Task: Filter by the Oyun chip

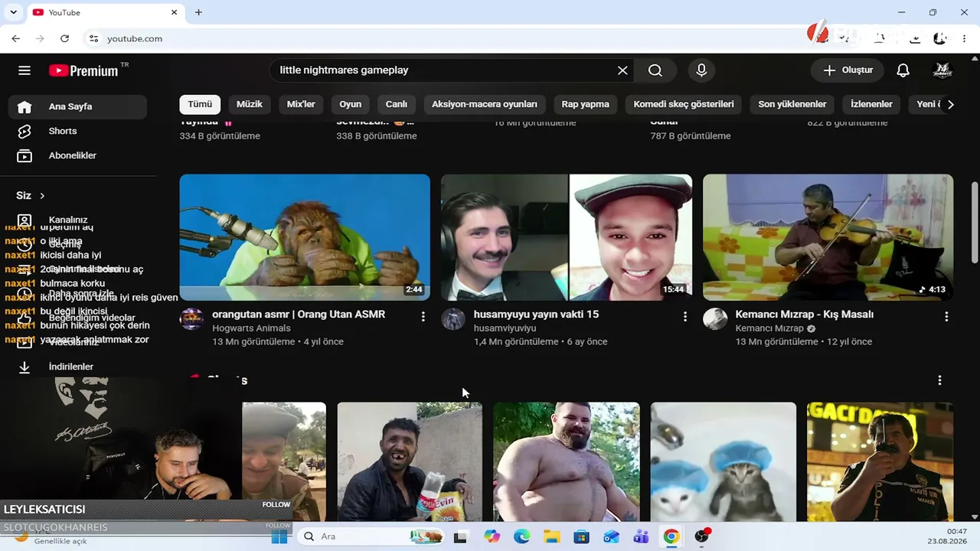Action: [351, 104]
